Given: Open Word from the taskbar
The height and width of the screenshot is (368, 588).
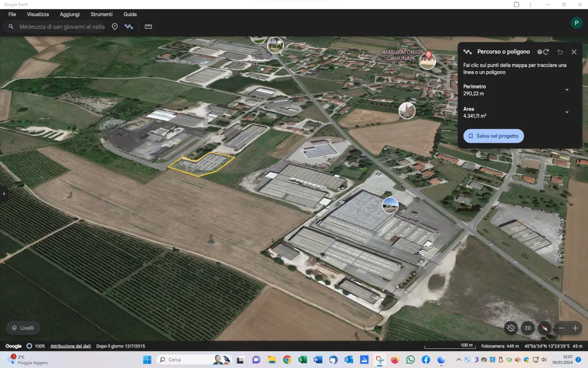Looking at the screenshot, I should click(x=318, y=360).
